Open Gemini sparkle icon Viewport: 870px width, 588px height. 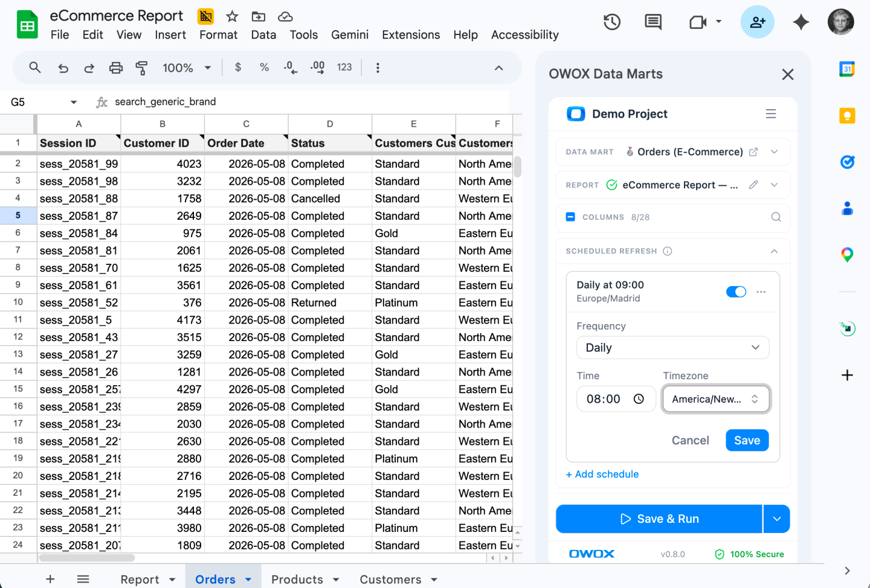(x=801, y=22)
